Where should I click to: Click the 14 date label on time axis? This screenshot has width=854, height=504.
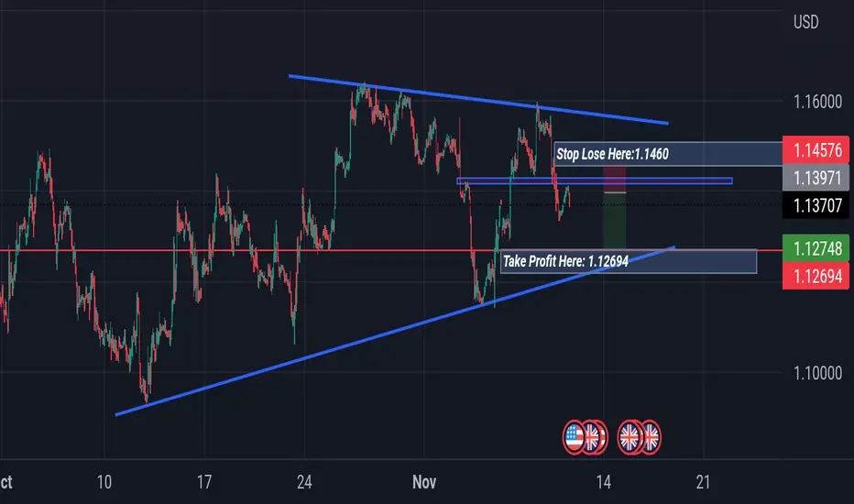[603, 482]
